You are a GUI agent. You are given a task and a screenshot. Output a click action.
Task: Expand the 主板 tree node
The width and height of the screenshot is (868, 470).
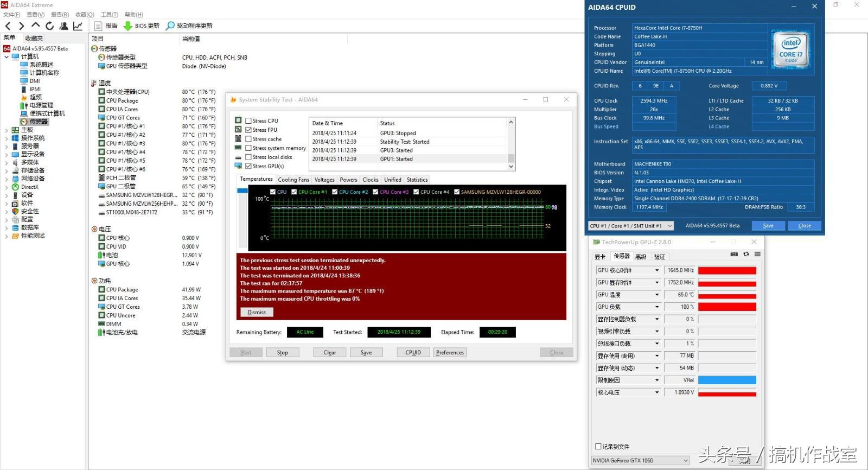pos(7,130)
